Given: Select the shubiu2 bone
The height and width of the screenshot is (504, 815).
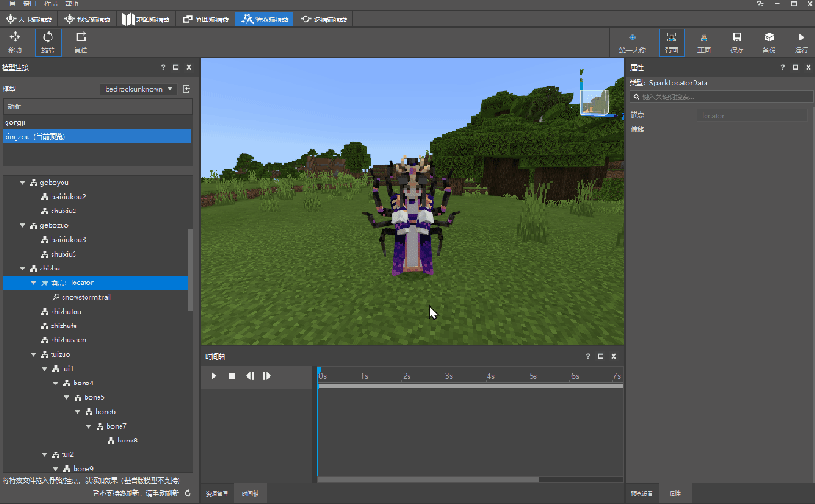Looking at the screenshot, I should (63, 211).
